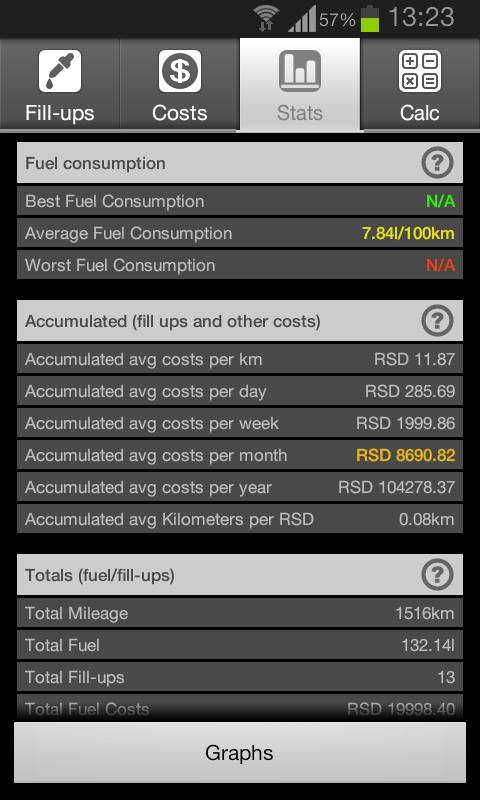Tap the battery indicator in status bar
This screenshot has width=480, height=800.
pos(370,19)
